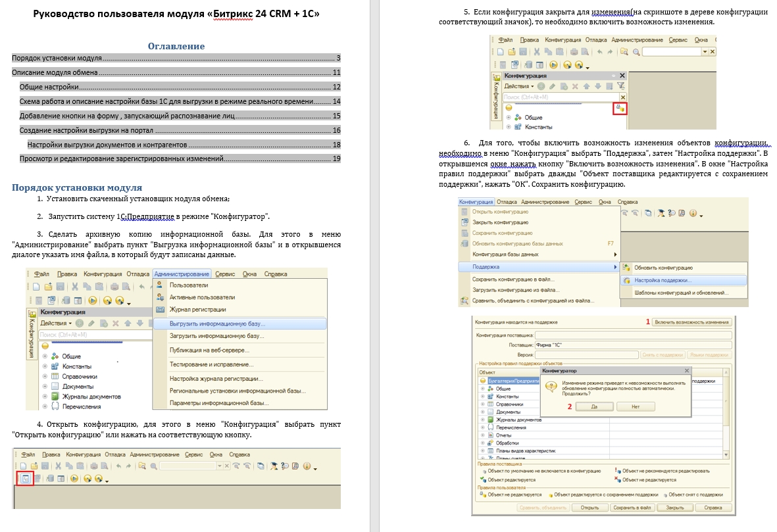Select Загрузить информационную базу menu entry
Viewport: 777px width, 532px height.
point(240,336)
